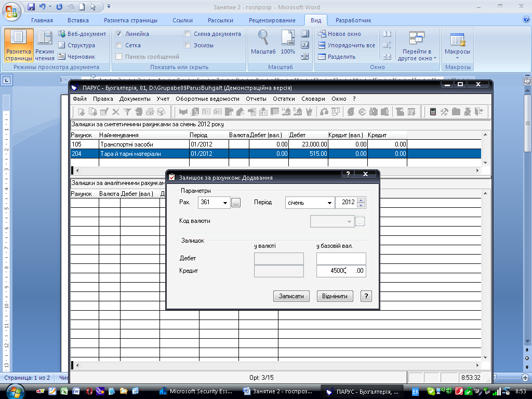This screenshot has width=532, height=399.
Task: Click the Vidminyty cancel button
Action: coord(335,296)
